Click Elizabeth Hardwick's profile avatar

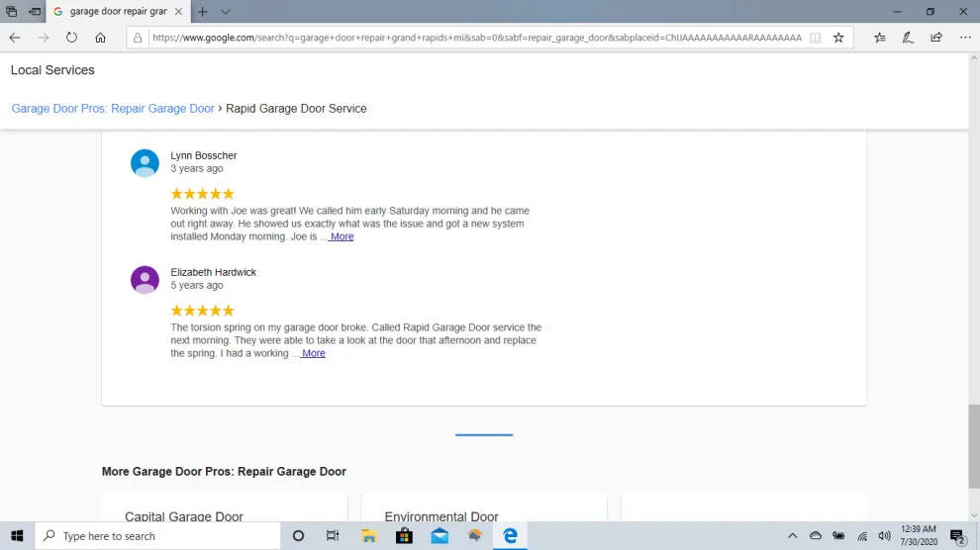click(x=145, y=280)
